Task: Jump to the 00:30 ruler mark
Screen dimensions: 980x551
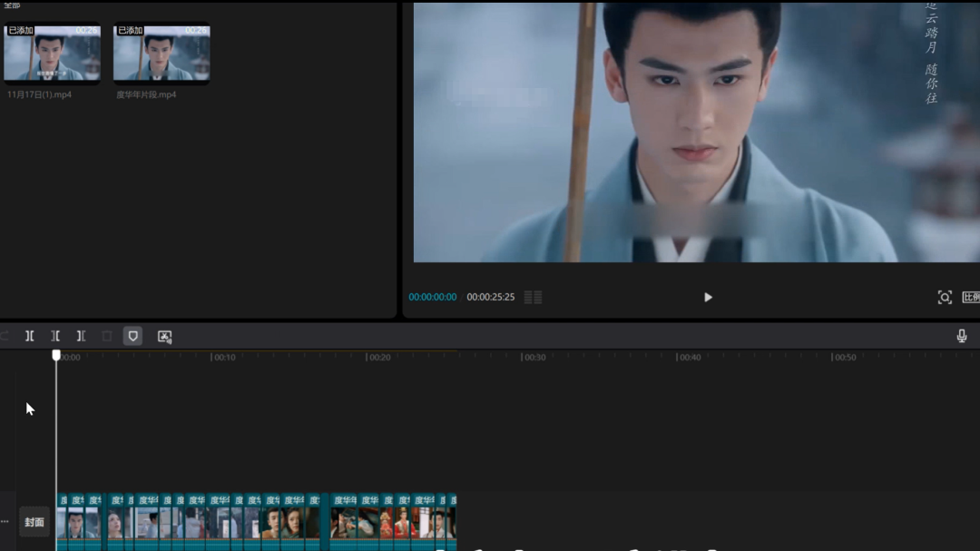Action: tap(534, 357)
